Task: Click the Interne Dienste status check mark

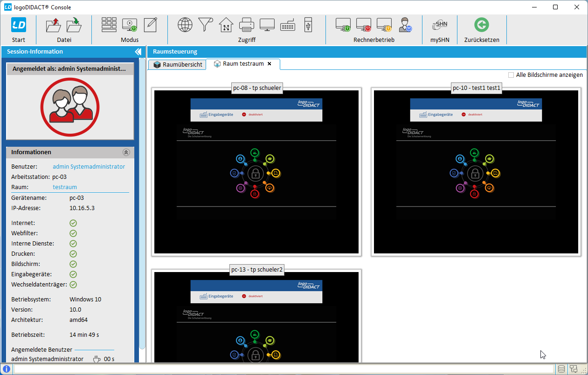Action: [73, 244]
